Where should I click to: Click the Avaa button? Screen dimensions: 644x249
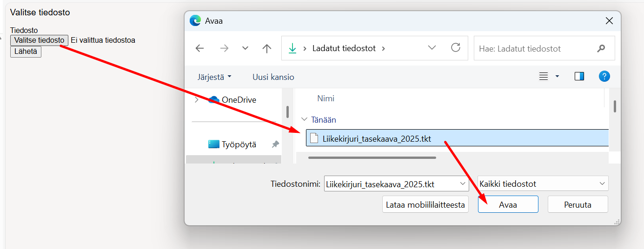(x=508, y=204)
